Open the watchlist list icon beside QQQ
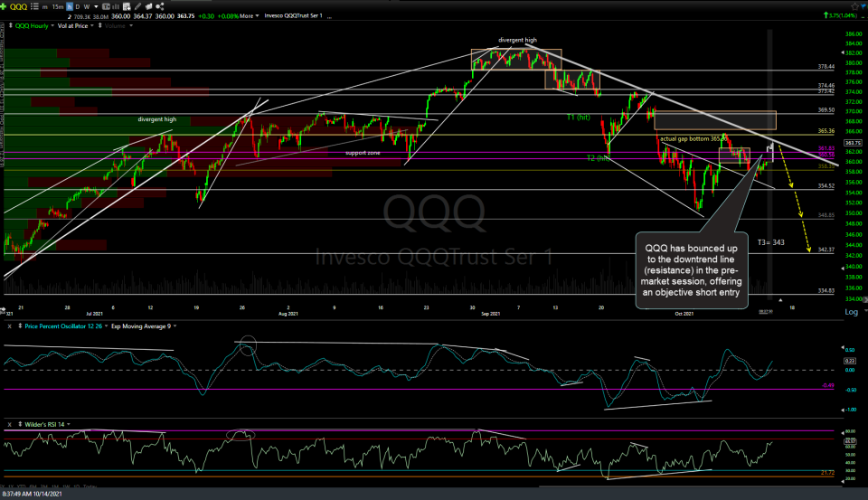The height and width of the screenshot is (500, 868). [x=34, y=6]
